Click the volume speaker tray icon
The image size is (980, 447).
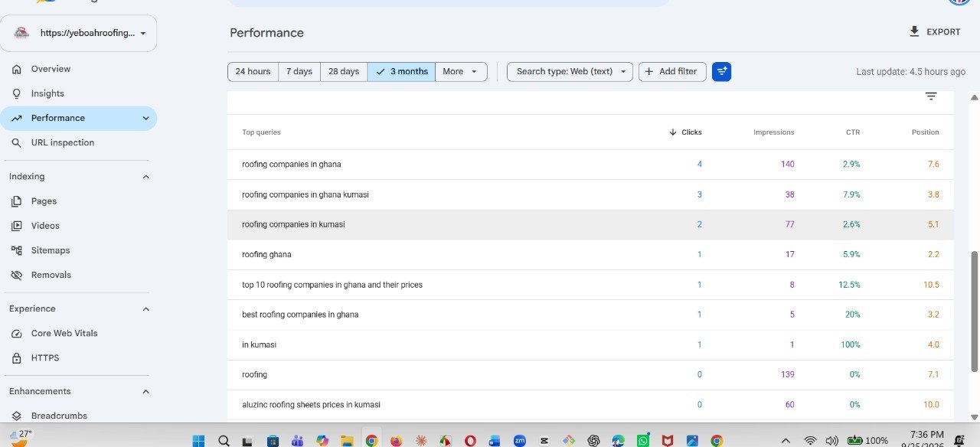(832, 441)
